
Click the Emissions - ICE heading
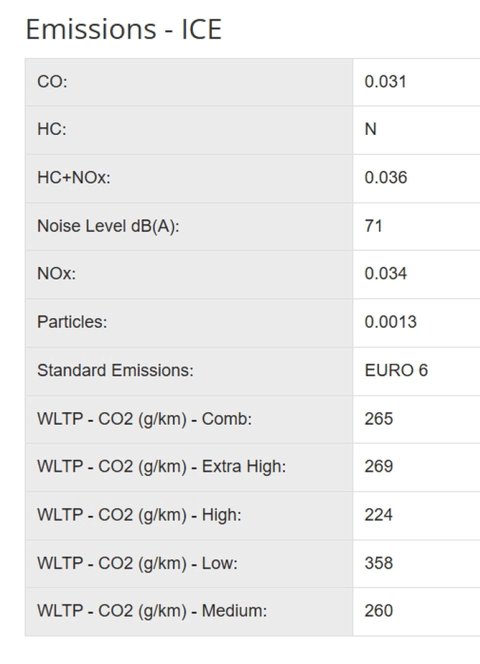pos(124,29)
